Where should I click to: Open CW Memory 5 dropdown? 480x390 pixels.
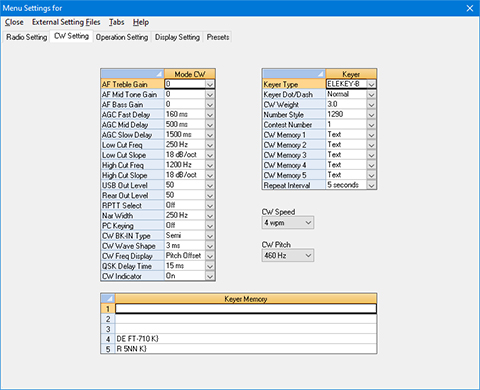371,175
